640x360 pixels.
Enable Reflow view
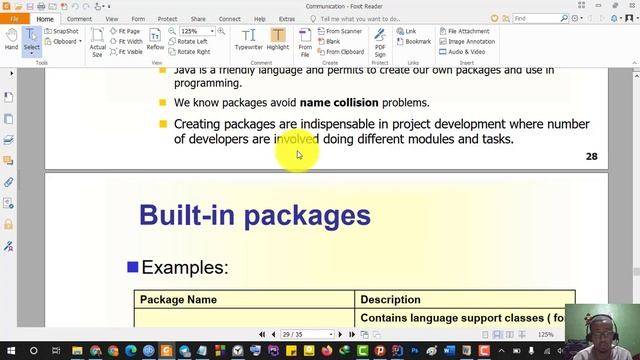155,40
